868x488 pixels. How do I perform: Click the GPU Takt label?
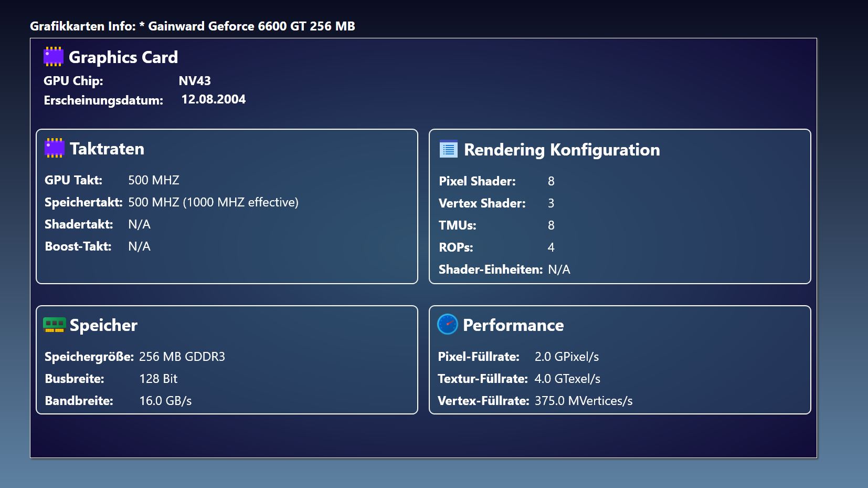pos(73,180)
